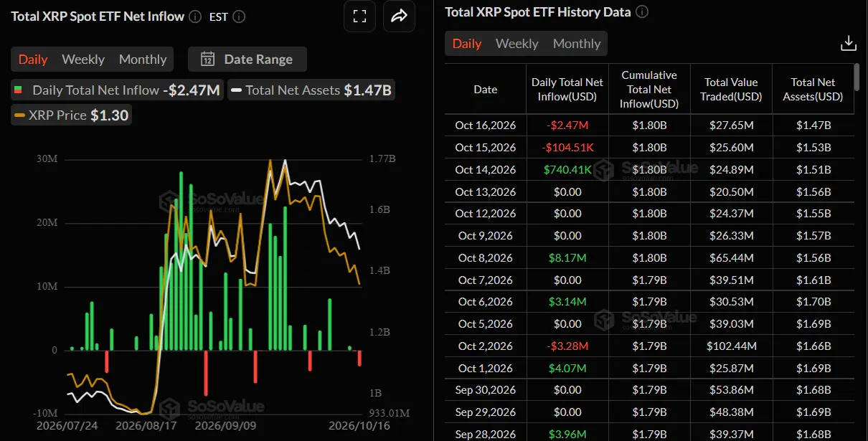Click the -$3.28M inflow value

(567, 346)
